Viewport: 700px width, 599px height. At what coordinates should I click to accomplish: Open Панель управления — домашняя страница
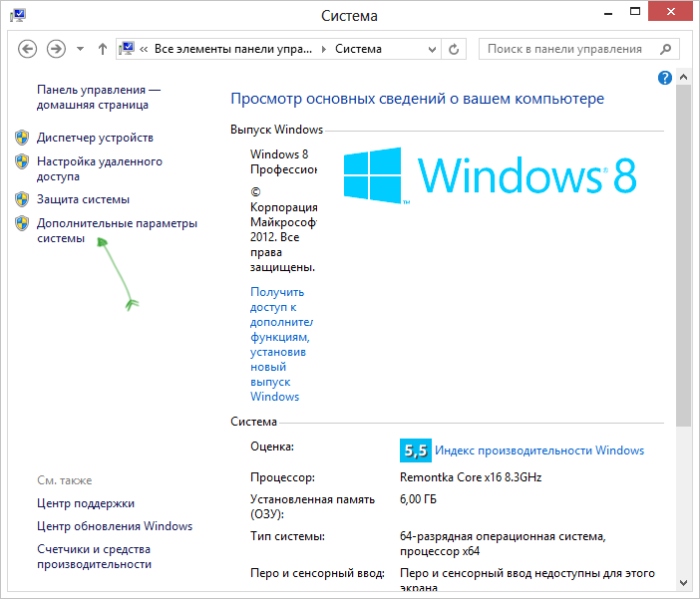tap(98, 97)
